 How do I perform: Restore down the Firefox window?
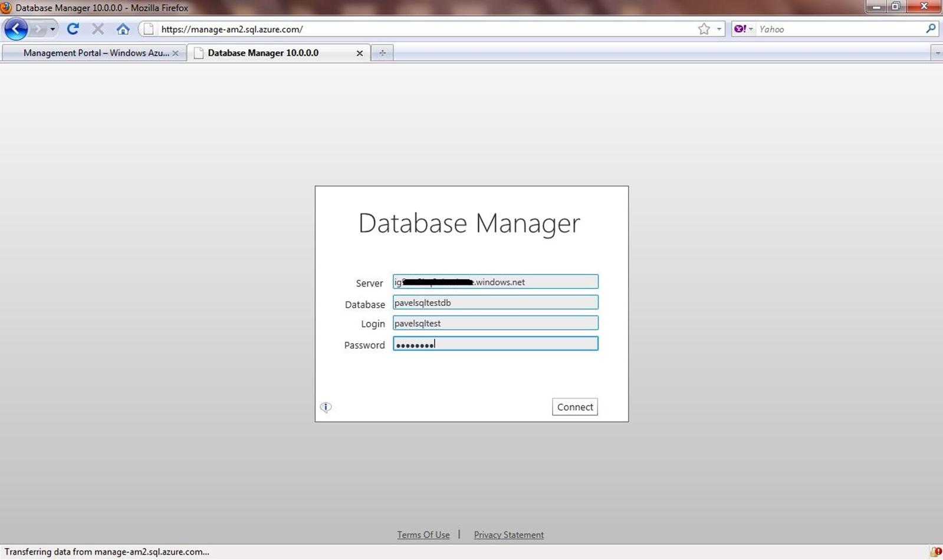click(x=895, y=6)
